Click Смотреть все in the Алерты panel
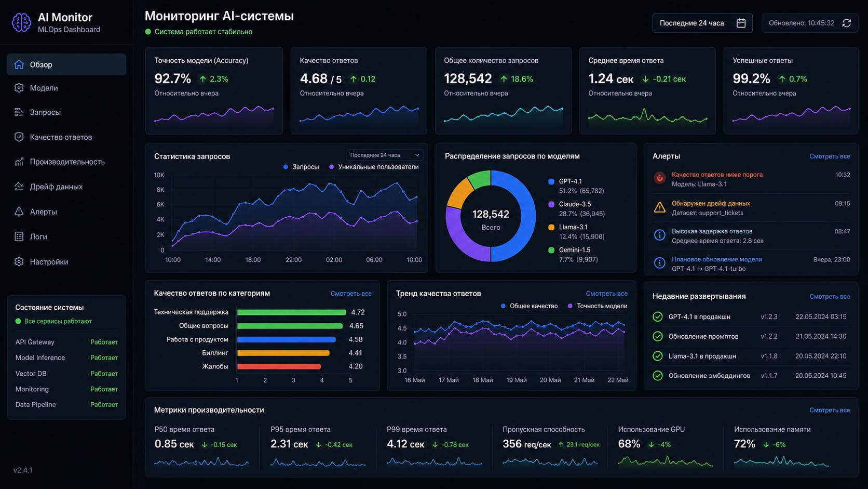 pyautogui.click(x=830, y=156)
